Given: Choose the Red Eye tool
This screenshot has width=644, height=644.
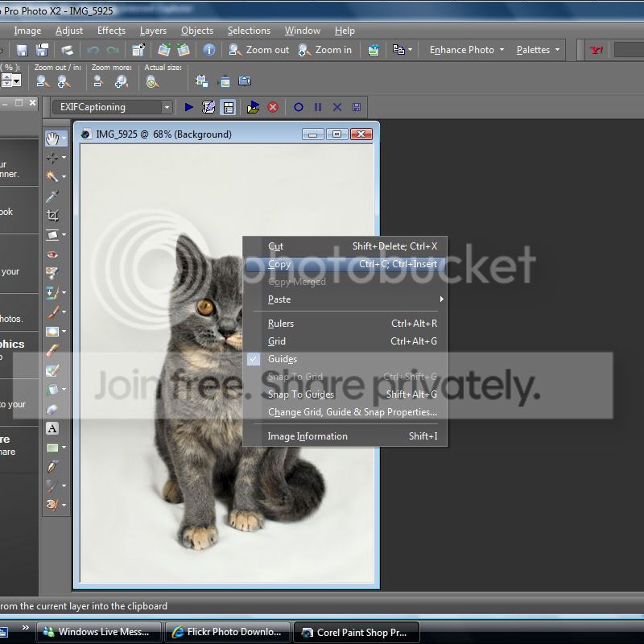Looking at the screenshot, I should pos(52,254).
